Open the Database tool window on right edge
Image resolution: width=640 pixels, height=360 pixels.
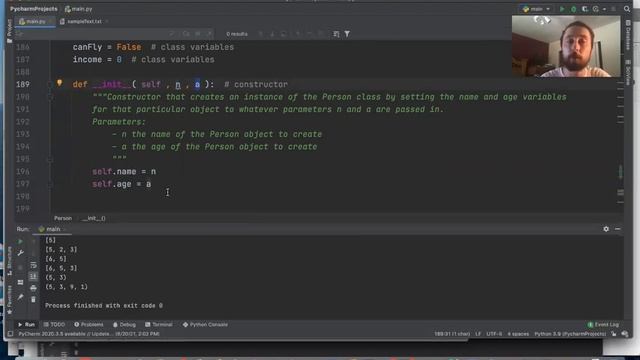pos(628,35)
